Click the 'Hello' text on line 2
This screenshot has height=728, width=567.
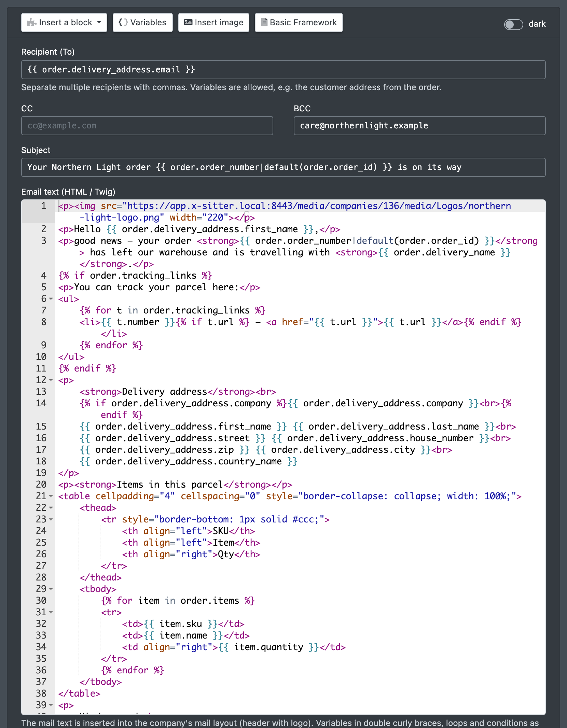pyautogui.click(x=87, y=229)
